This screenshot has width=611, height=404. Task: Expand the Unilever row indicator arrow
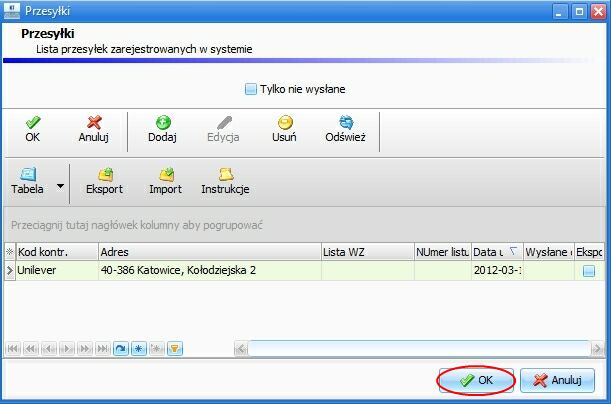[10, 270]
